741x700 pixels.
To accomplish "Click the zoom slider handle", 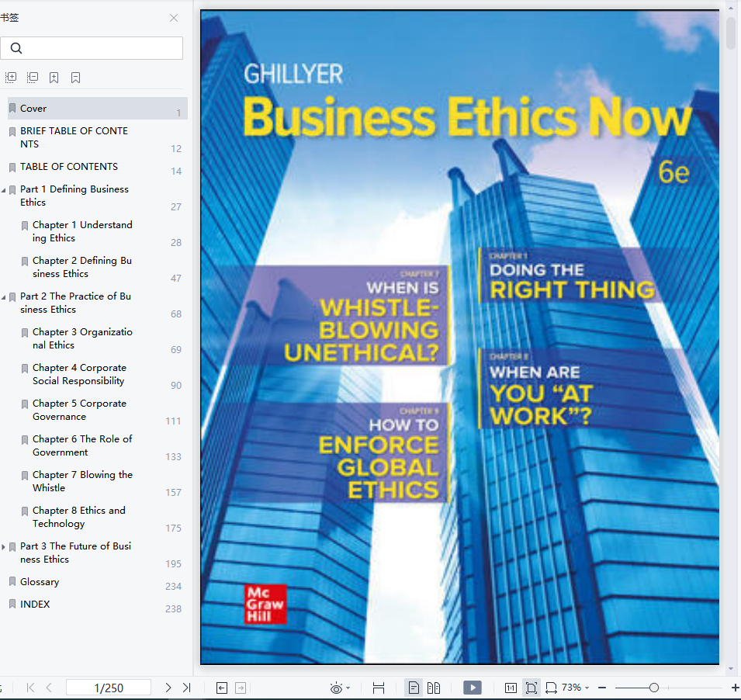I will pyautogui.click(x=654, y=688).
